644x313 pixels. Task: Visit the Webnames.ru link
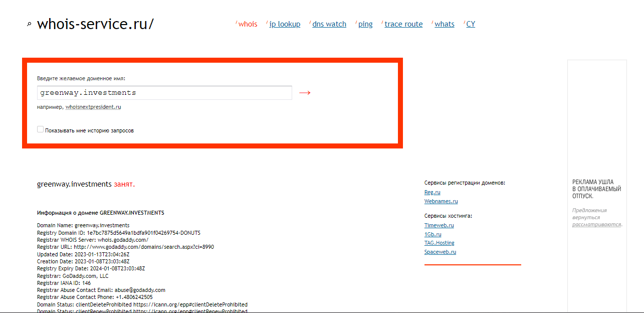pyautogui.click(x=441, y=201)
